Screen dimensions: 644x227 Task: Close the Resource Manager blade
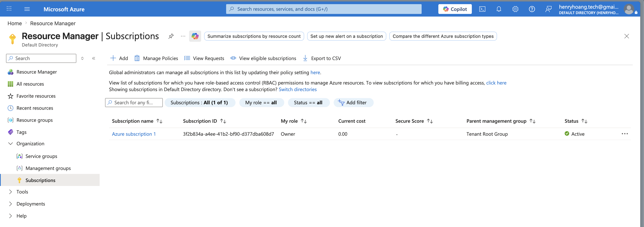(x=627, y=36)
